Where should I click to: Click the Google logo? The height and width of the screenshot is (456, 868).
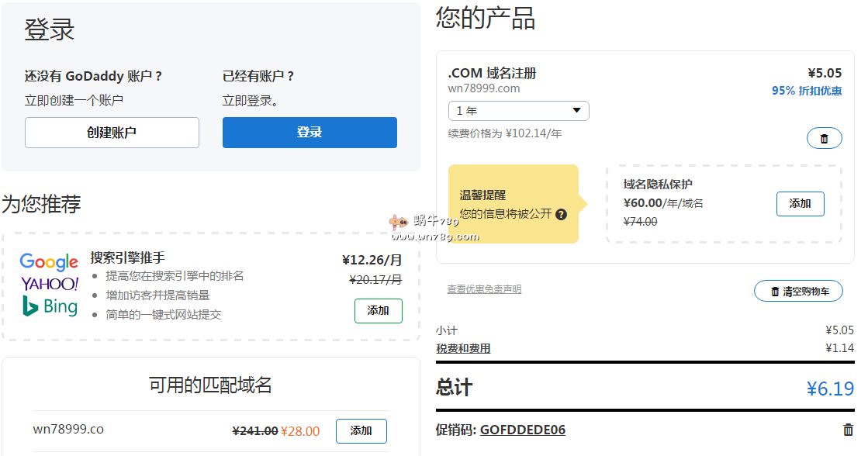pyautogui.click(x=49, y=262)
